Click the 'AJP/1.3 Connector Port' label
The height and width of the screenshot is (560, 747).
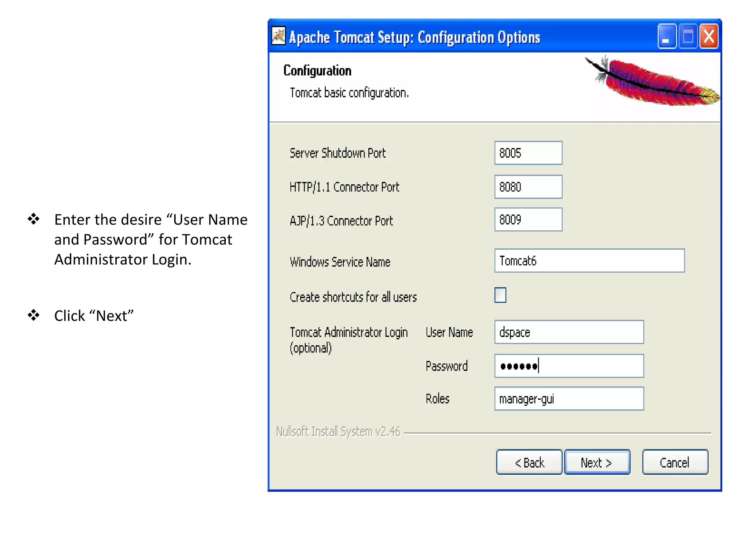point(341,221)
